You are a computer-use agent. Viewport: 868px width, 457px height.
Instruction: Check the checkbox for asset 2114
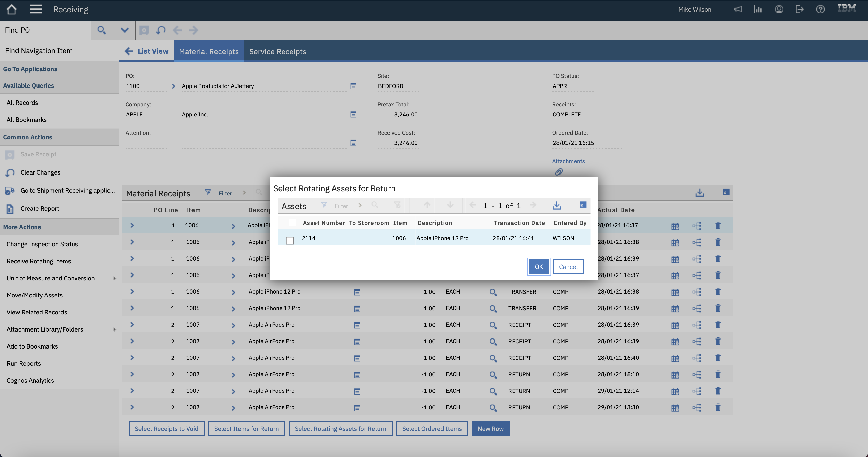pos(290,240)
